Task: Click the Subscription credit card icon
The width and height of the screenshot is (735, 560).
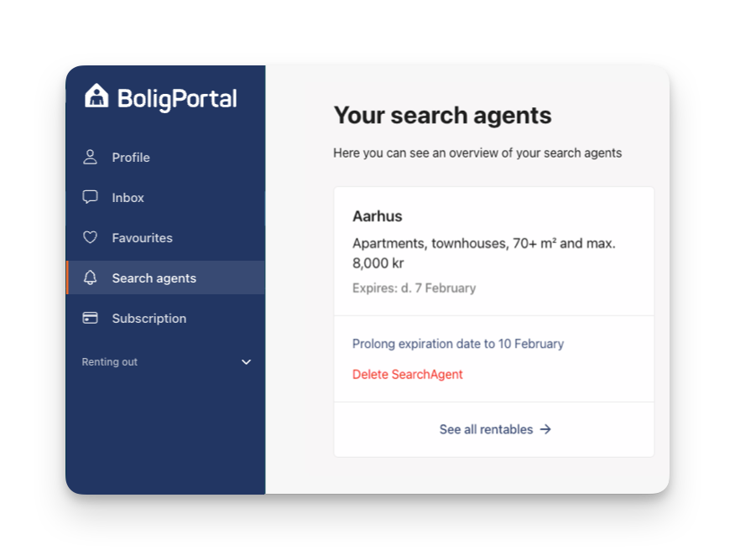Action: point(90,318)
